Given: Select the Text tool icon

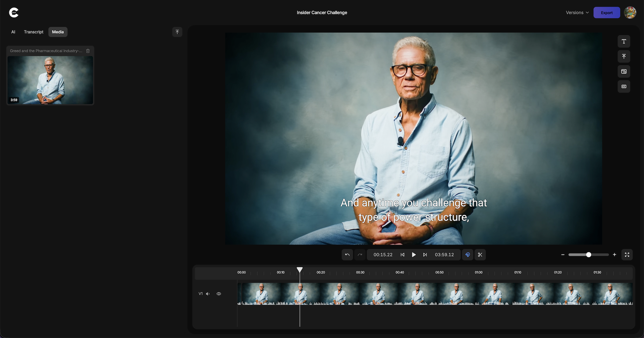Looking at the screenshot, I should [x=624, y=42].
